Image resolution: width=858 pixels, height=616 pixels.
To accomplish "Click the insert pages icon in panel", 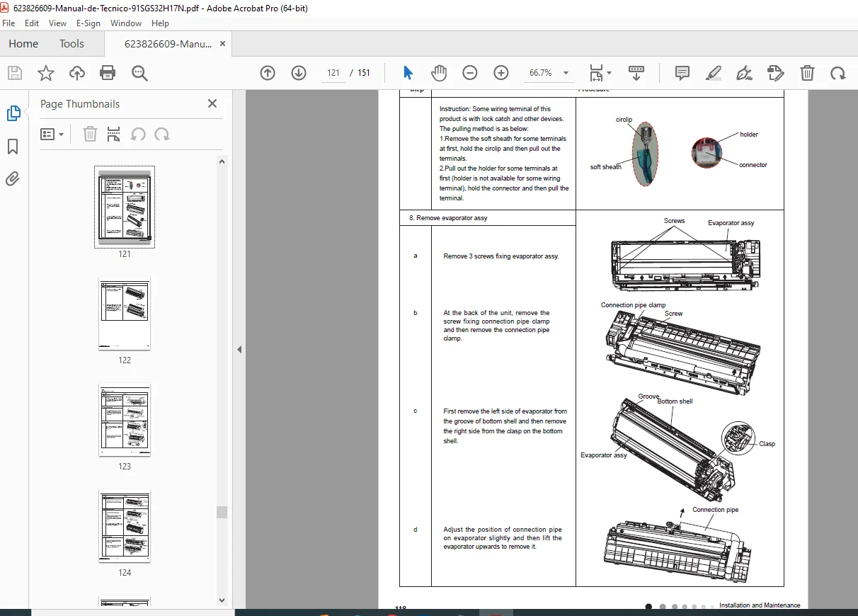I will (x=113, y=134).
